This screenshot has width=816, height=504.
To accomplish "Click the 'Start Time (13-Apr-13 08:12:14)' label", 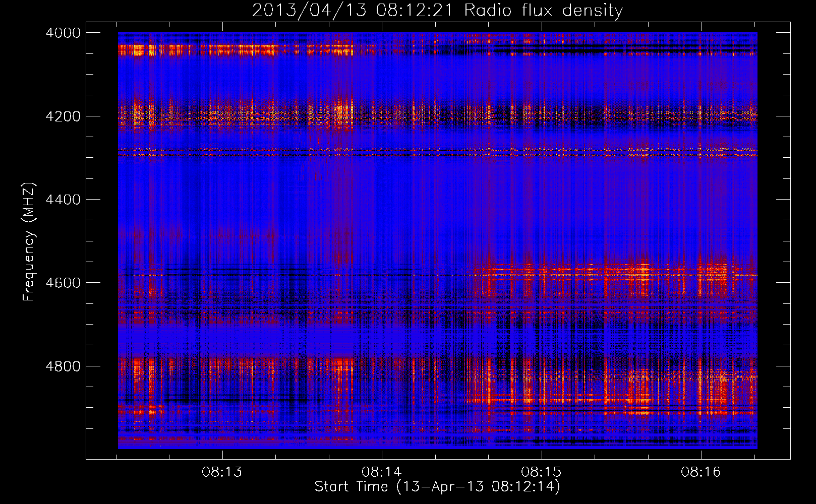I will tap(437, 487).
